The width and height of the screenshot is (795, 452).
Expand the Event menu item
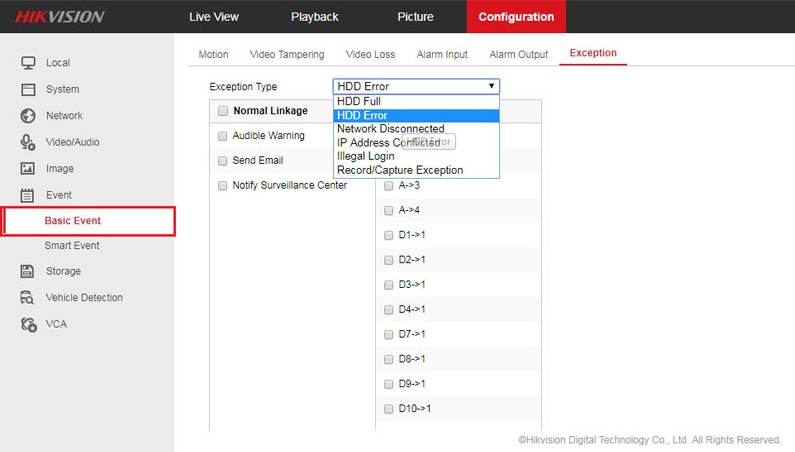pos(59,195)
